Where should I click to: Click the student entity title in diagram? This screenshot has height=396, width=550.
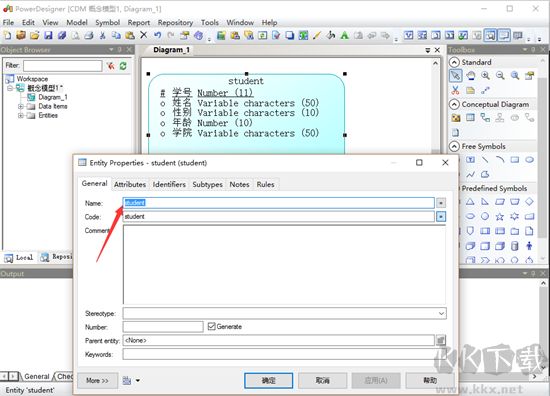[x=246, y=81]
